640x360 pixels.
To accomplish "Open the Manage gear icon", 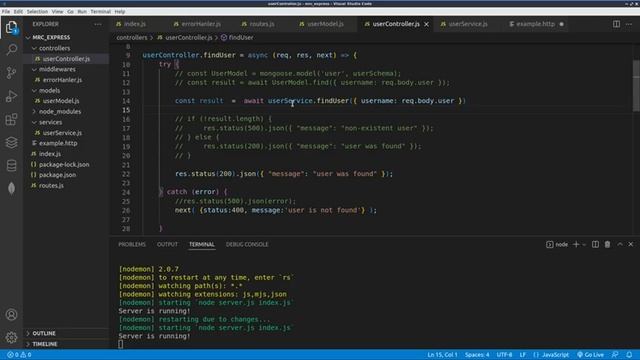I will tap(11, 337).
